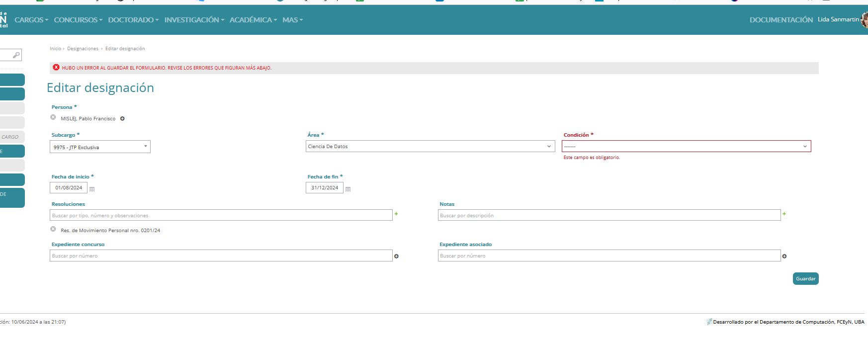868x340 pixels.
Task: Open calendar picker for Fecha de fin
Action: 348,189
